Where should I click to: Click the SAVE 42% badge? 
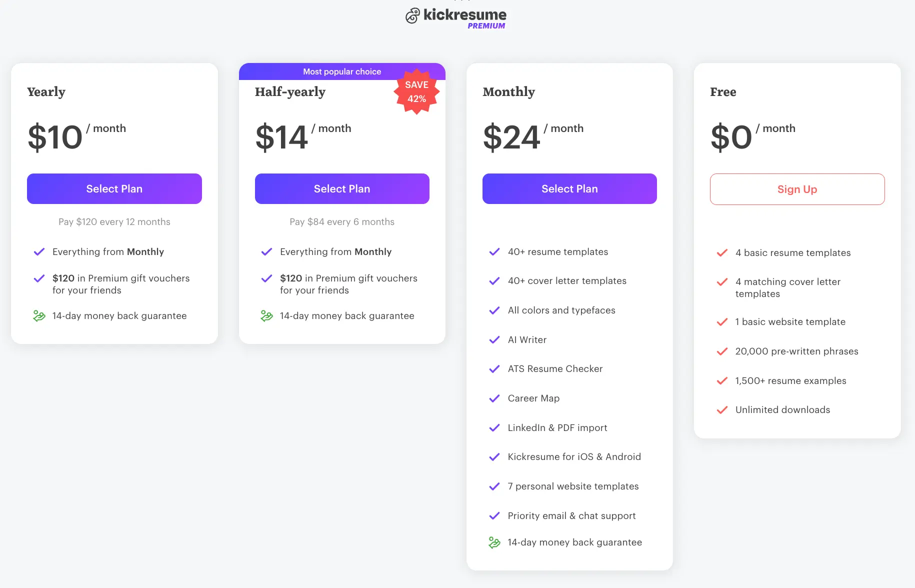pos(416,92)
